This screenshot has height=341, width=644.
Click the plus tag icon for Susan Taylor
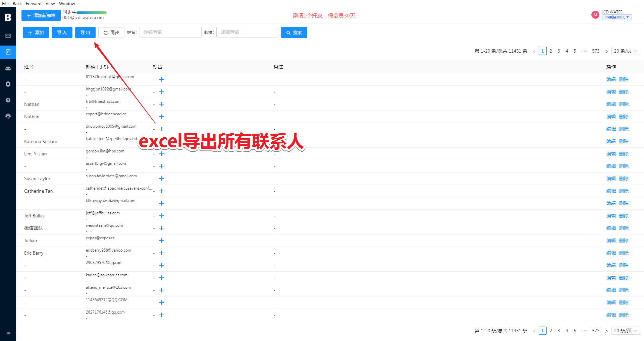(x=162, y=179)
